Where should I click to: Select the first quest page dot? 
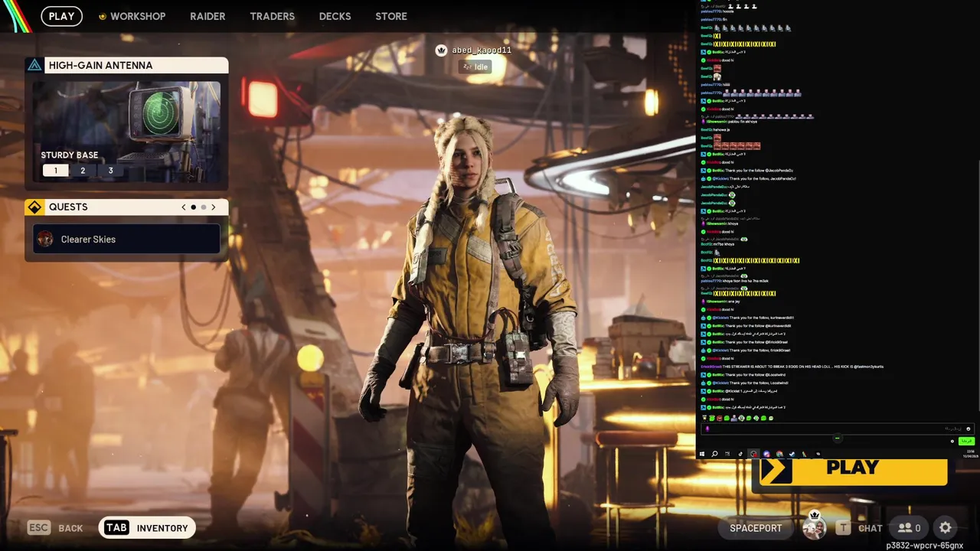click(194, 207)
